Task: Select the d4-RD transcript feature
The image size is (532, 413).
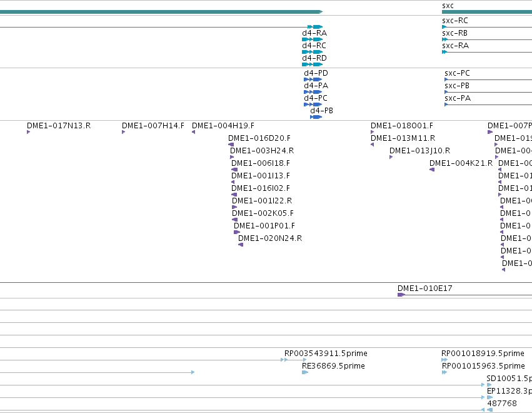Action: (x=312, y=64)
